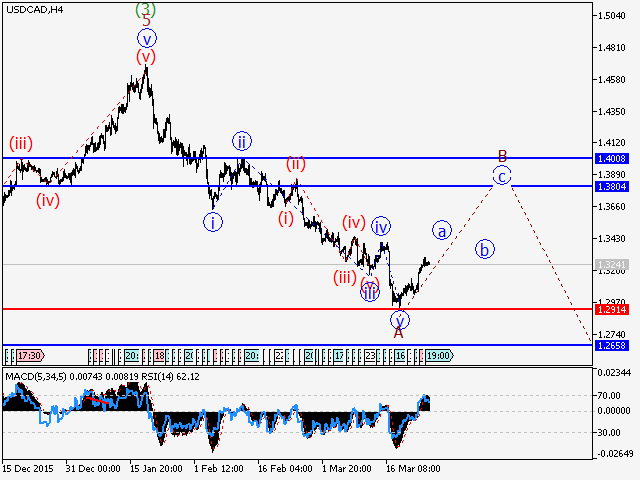Click red (iv) label beside circled iv
This screenshot has width=640, height=480.
[353, 222]
